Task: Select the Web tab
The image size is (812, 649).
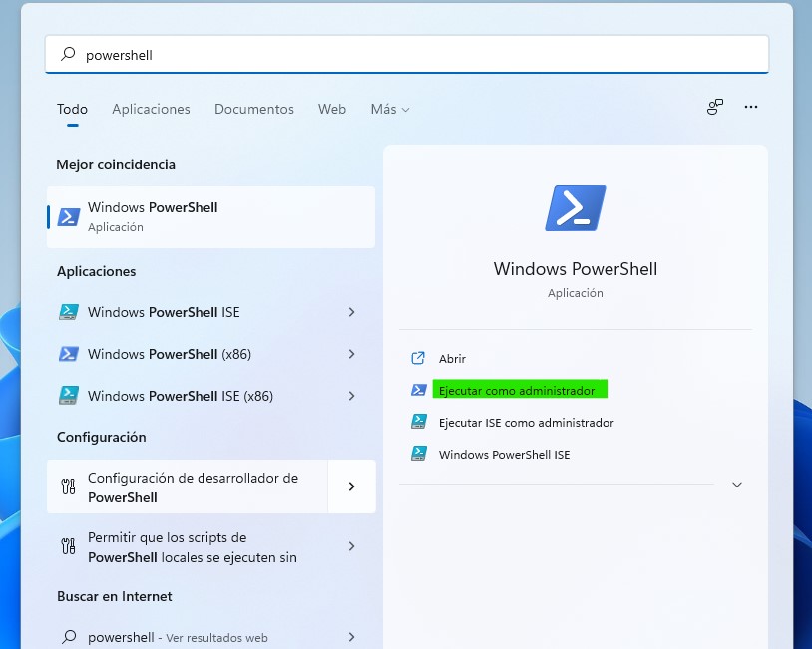Action: 332,109
